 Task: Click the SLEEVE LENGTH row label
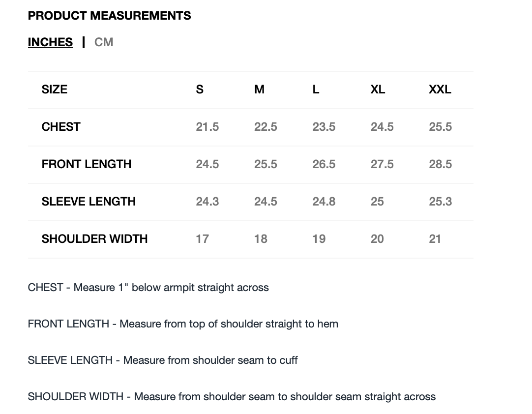click(x=89, y=202)
